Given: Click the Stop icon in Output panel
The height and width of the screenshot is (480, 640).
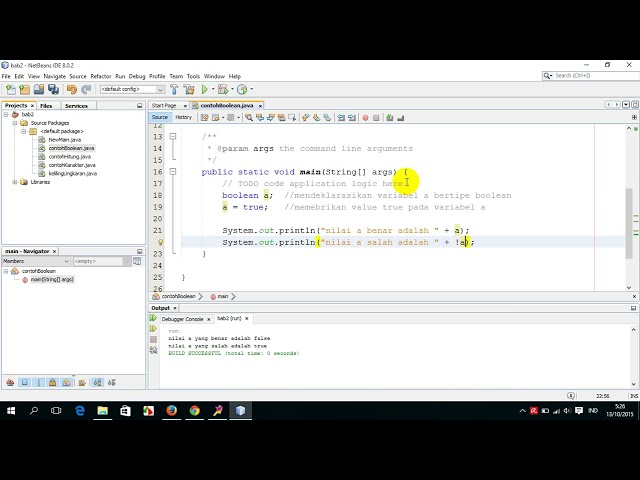Looking at the screenshot, I should [153, 339].
